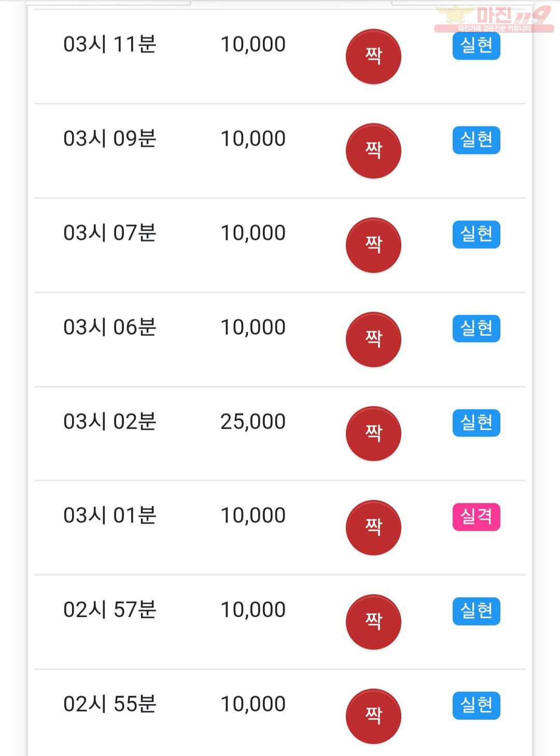Click the red 짝 circle in 02시 55분 row
Screen dimensions: 560x756
coord(373,716)
